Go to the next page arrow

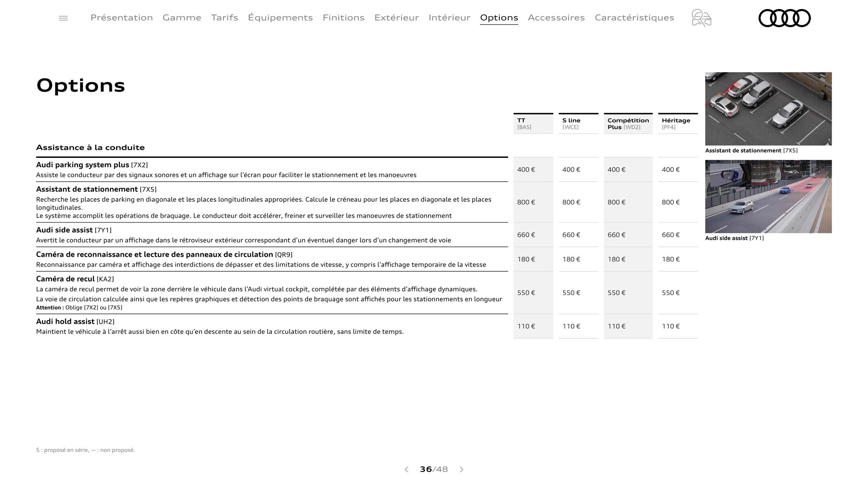[x=461, y=469]
